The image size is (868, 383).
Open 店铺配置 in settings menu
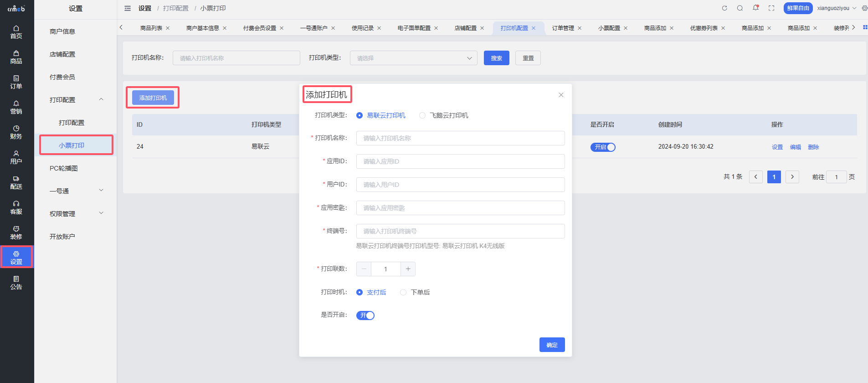tap(62, 54)
